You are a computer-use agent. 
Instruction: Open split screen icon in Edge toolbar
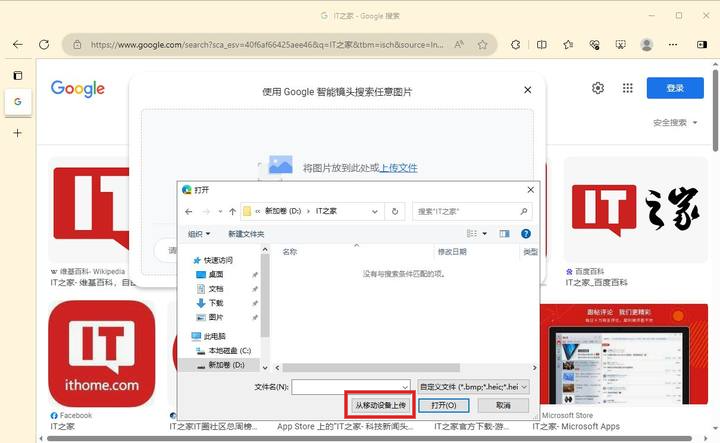[x=541, y=45]
